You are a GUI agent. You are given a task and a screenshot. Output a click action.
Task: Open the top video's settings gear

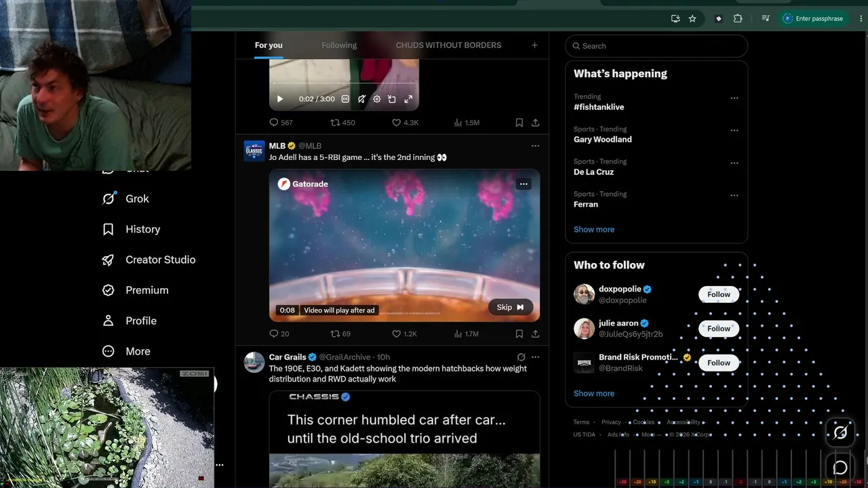coord(377,99)
